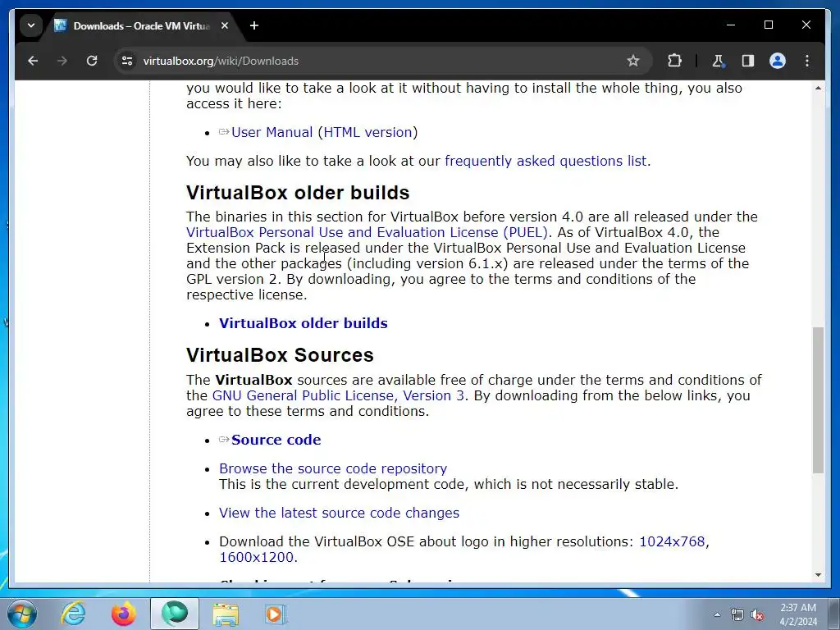This screenshot has height=630, width=840.
Task: Launch Internet Explorer from the taskbar
Action: tap(73, 614)
